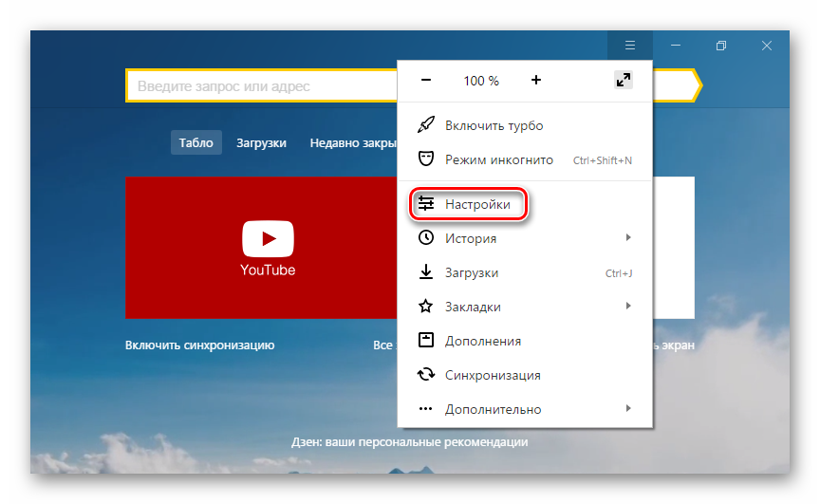The image size is (820, 504).
Task: Click the history clock icon
Action: click(x=426, y=238)
